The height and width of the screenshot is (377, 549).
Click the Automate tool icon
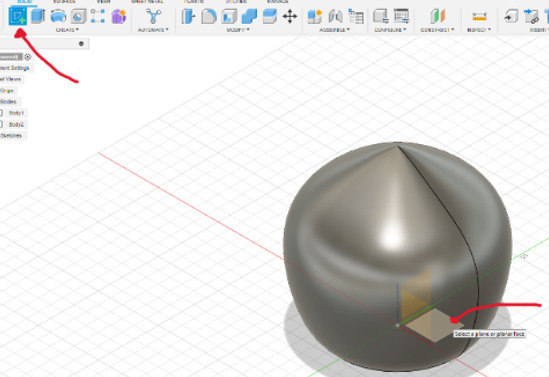pos(153,16)
